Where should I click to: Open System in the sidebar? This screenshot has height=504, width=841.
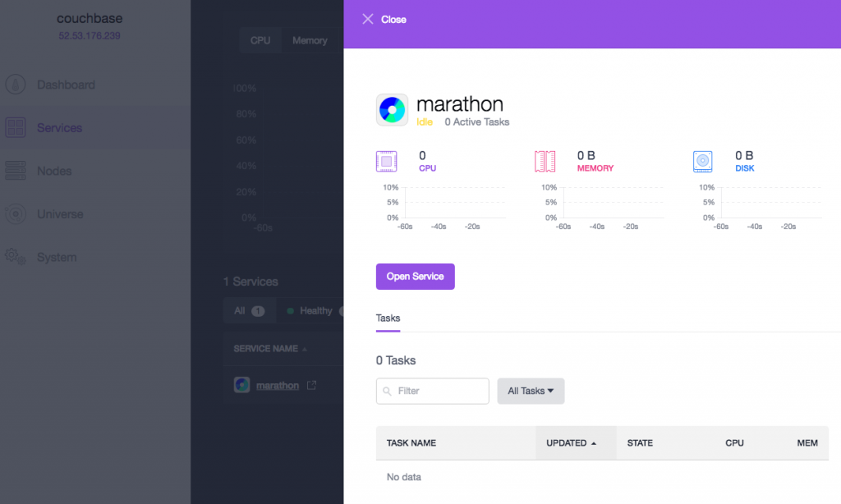57,258
